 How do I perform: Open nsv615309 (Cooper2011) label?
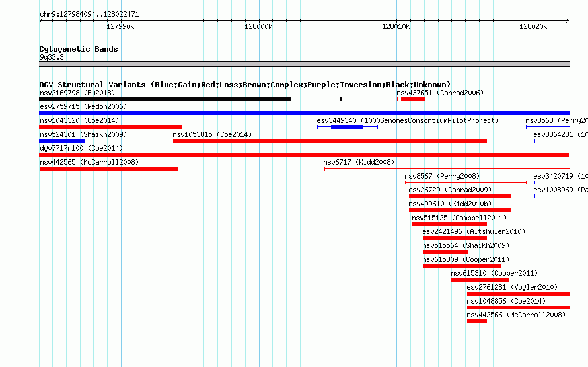pyautogui.click(x=466, y=259)
